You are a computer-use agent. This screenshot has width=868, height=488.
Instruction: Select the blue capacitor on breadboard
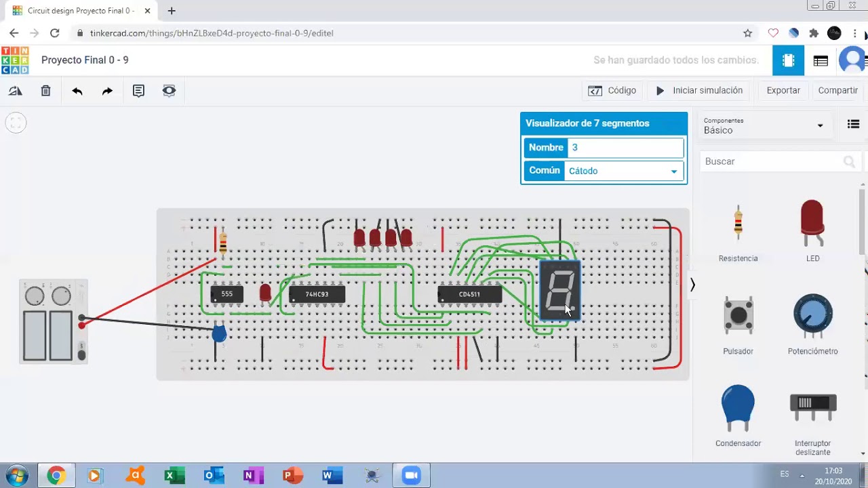point(219,333)
